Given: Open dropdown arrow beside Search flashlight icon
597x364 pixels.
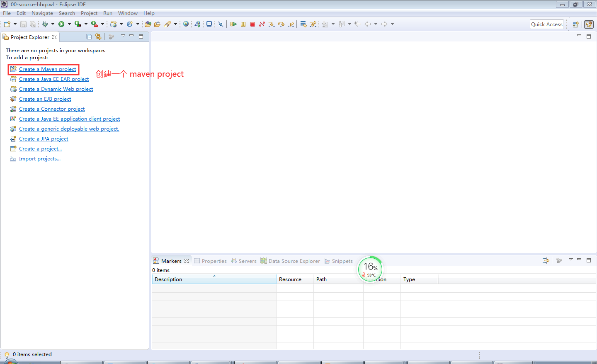Looking at the screenshot, I should [175, 24].
